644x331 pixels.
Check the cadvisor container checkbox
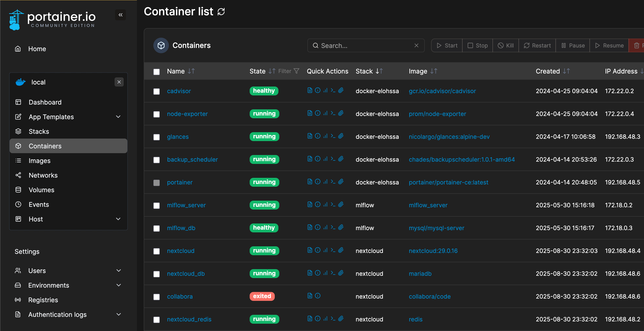[x=157, y=92]
